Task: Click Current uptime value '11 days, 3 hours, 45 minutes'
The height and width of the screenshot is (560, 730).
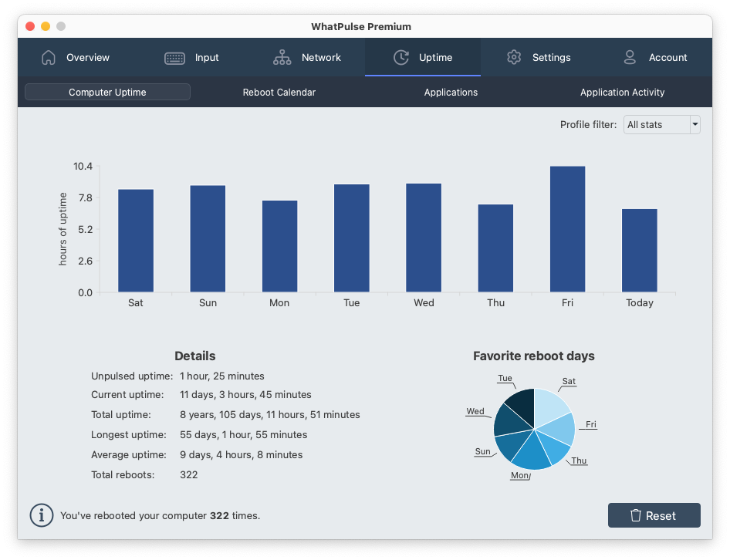Action: point(245,394)
